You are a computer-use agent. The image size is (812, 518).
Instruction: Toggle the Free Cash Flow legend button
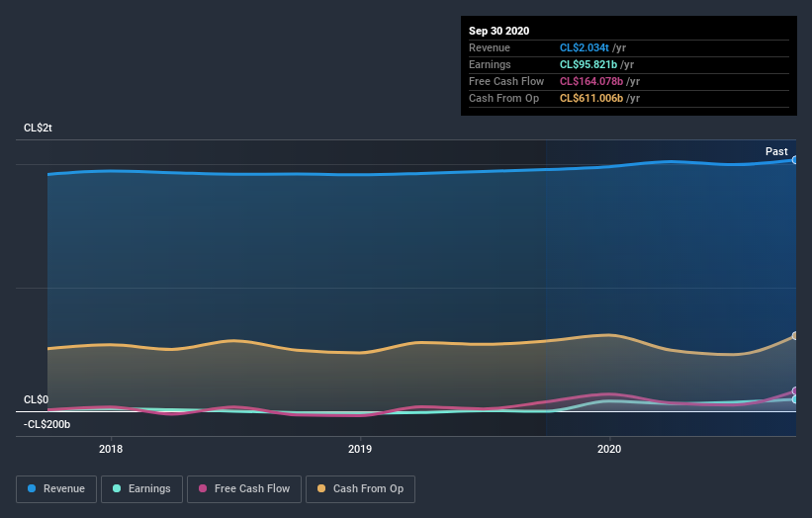244,489
